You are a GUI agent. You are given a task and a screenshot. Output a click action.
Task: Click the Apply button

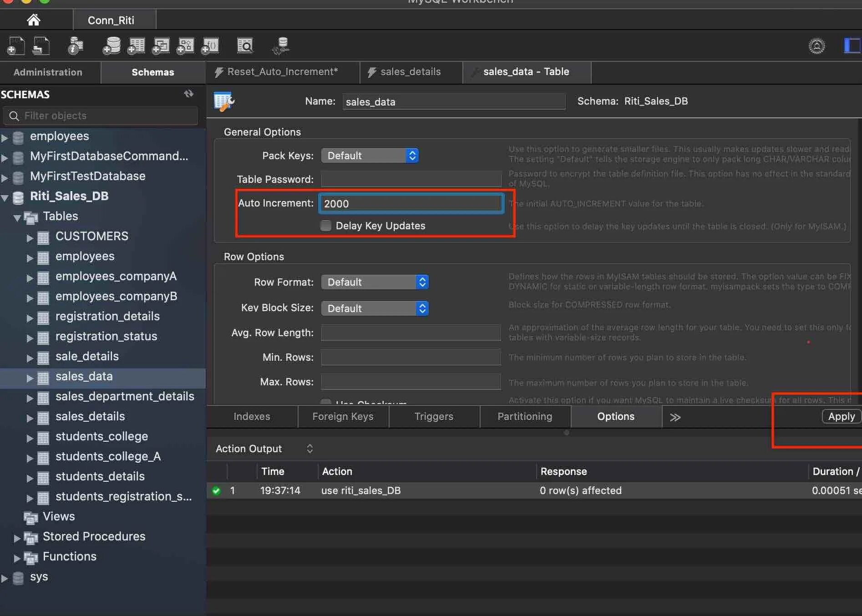(842, 416)
